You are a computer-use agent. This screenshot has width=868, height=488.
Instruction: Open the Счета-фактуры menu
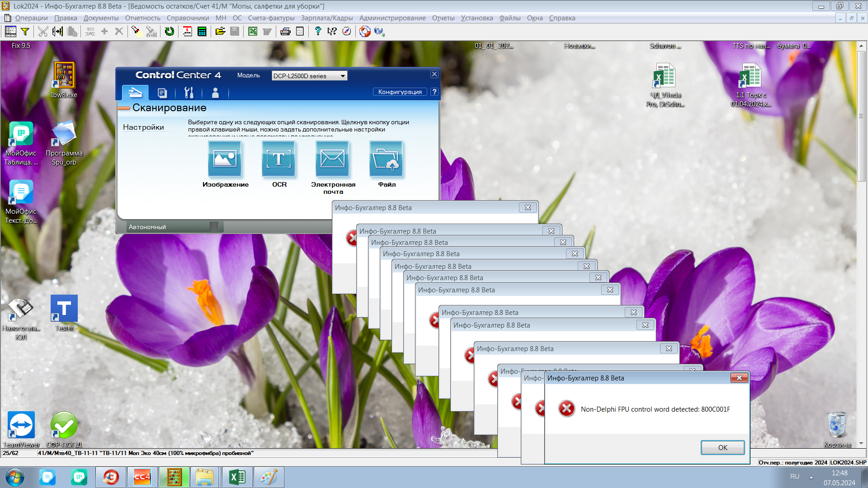tap(271, 18)
